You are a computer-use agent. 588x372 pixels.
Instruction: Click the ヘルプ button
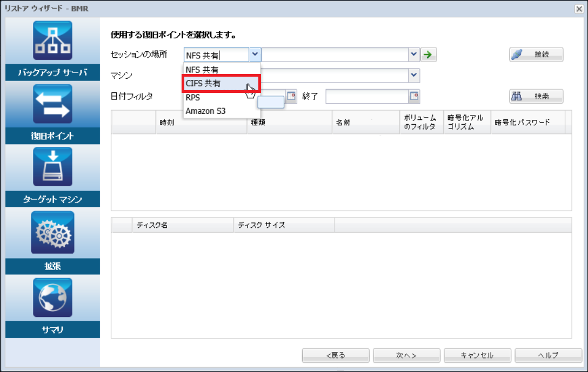click(x=548, y=355)
